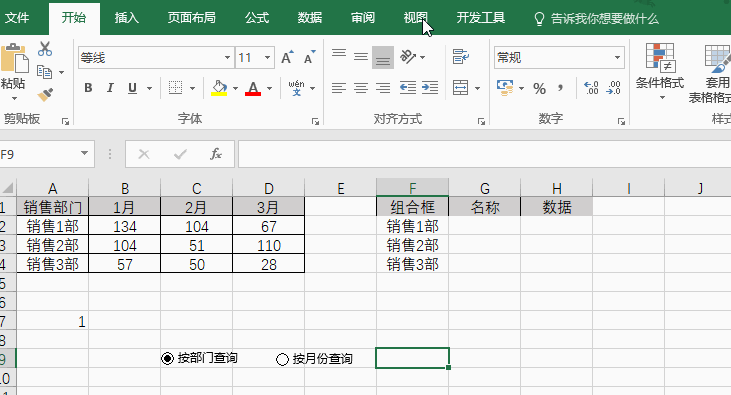The width and height of the screenshot is (731, 395).
Task: Expand underline style dropdown arrow
Action: click(x=149, y=88)
